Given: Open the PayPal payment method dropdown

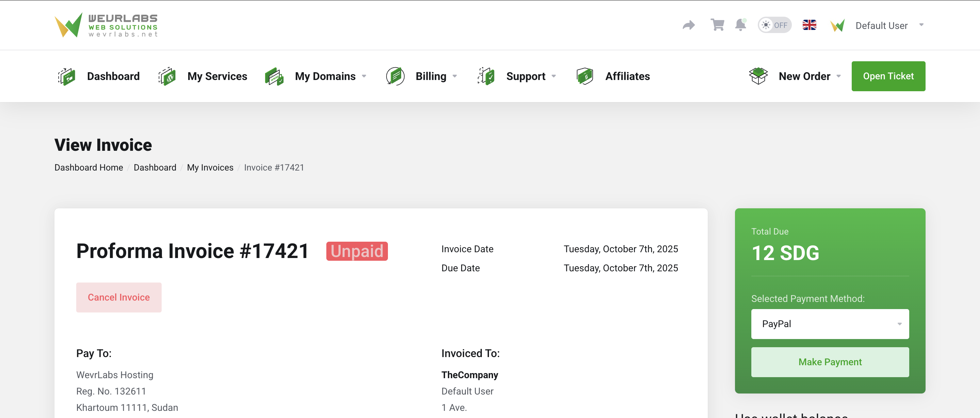Looking at the screenshot, I should click(x=830, y=324).
